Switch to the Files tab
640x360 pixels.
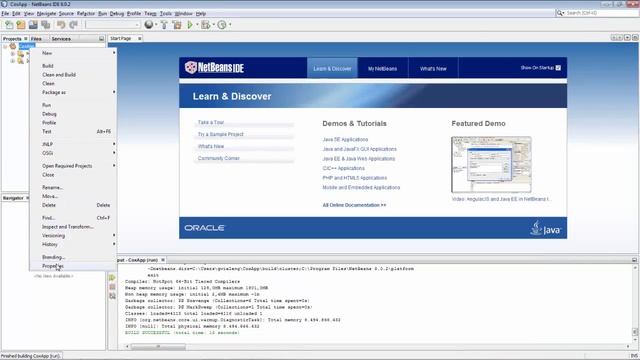pos(36,39)
